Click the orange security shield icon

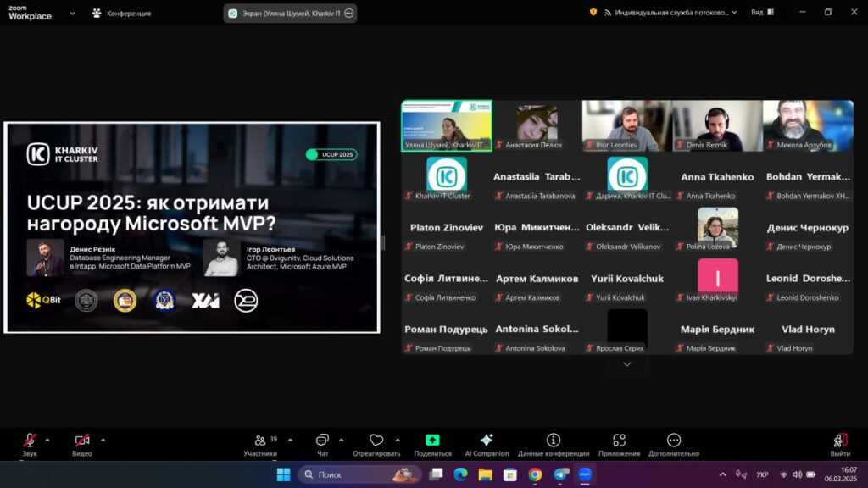click(x=593, y=12)
